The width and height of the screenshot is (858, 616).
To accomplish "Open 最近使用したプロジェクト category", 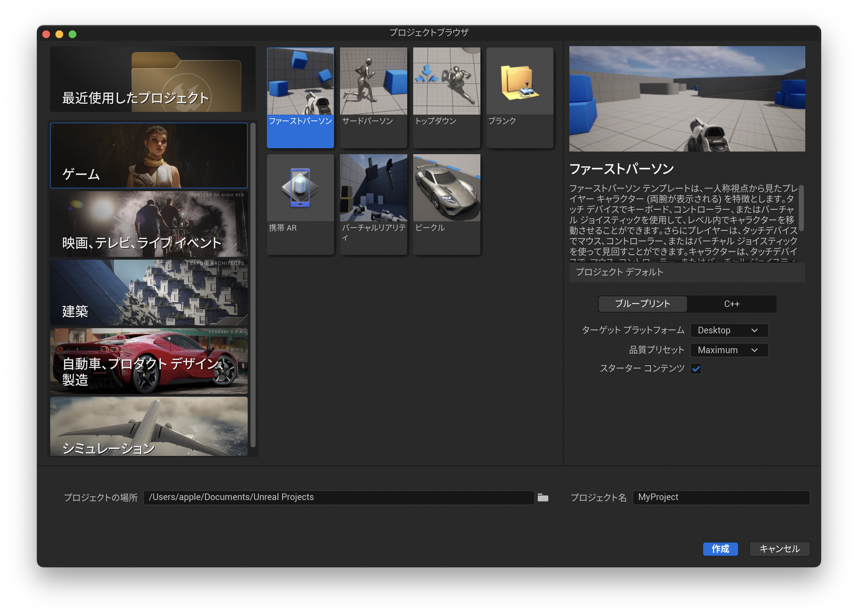I will (153, 79).
